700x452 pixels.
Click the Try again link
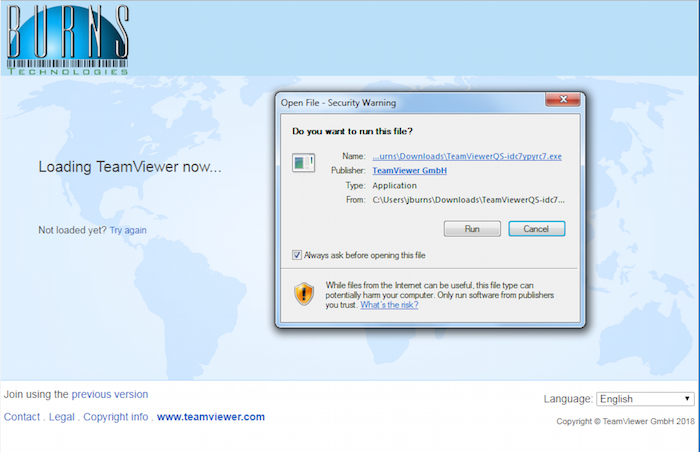tap(128, 230)
